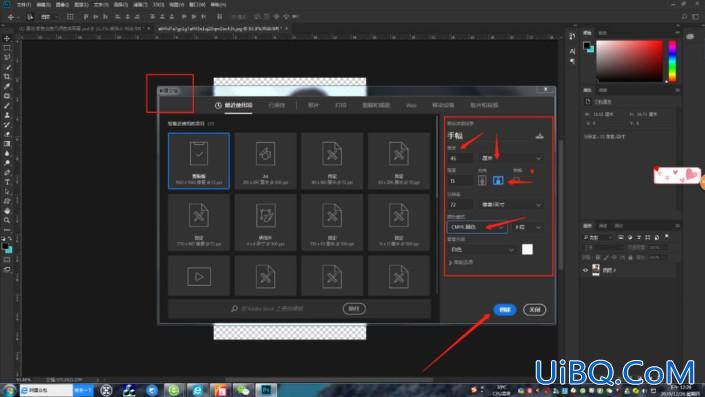Select the Brush tool
This screenshot has height=397, width=705.
(x=7, y=106)
